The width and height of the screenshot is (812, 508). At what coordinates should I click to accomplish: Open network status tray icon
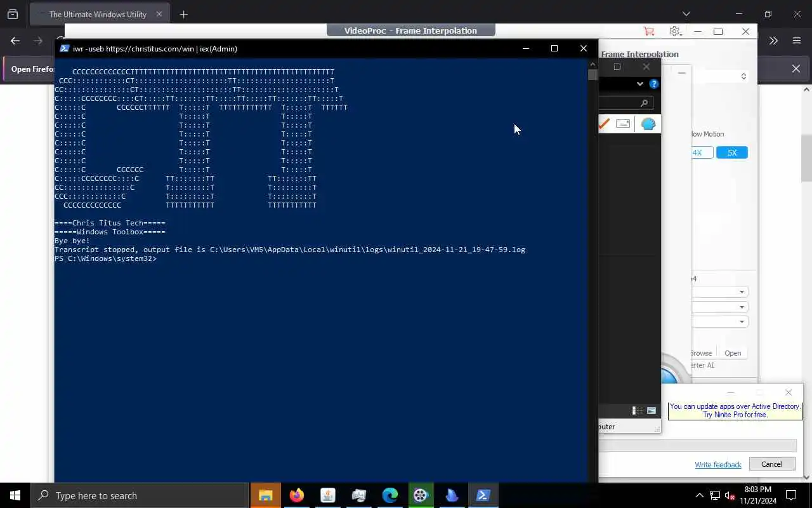pos(715,495)
